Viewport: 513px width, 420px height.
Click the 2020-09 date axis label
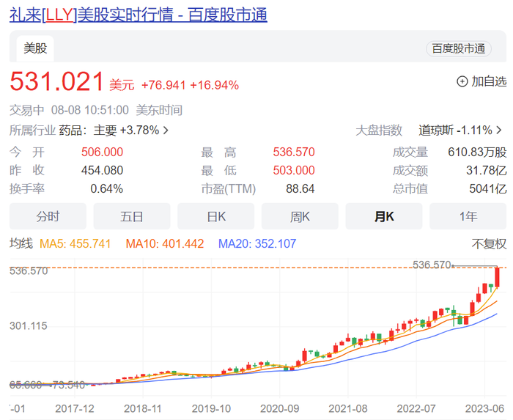279,408
